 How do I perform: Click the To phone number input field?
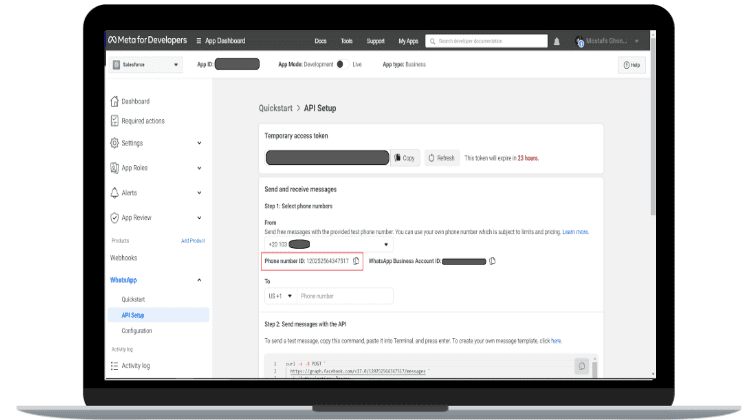pos(345,296)
